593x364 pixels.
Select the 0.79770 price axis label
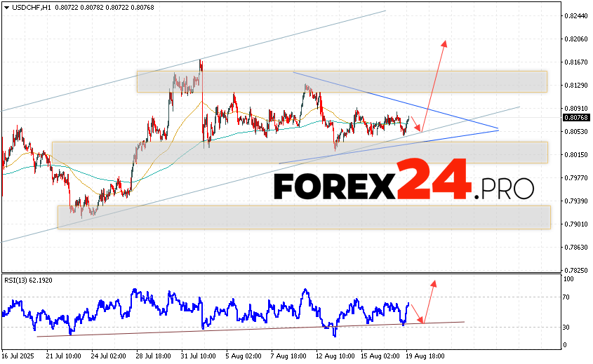point(576,177)
